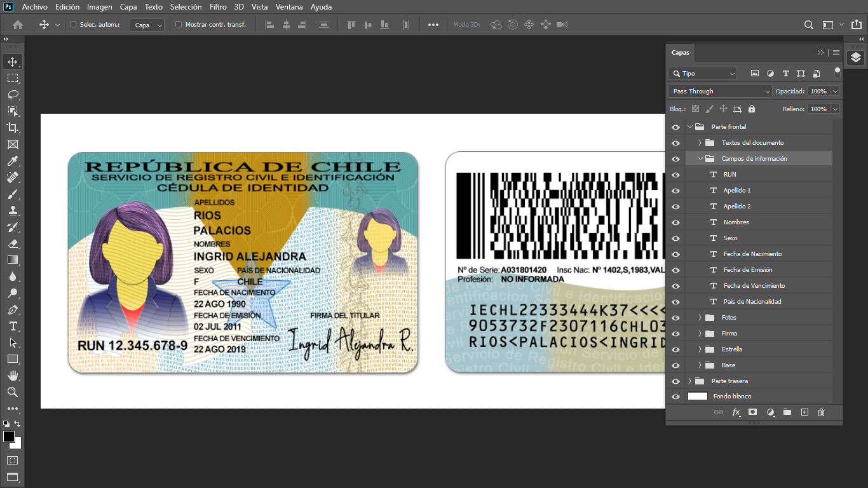This screenshot has width=868, height=488.
Task: Click the Fondo blanco layer thumbnail
Action: tap(698, 396)
